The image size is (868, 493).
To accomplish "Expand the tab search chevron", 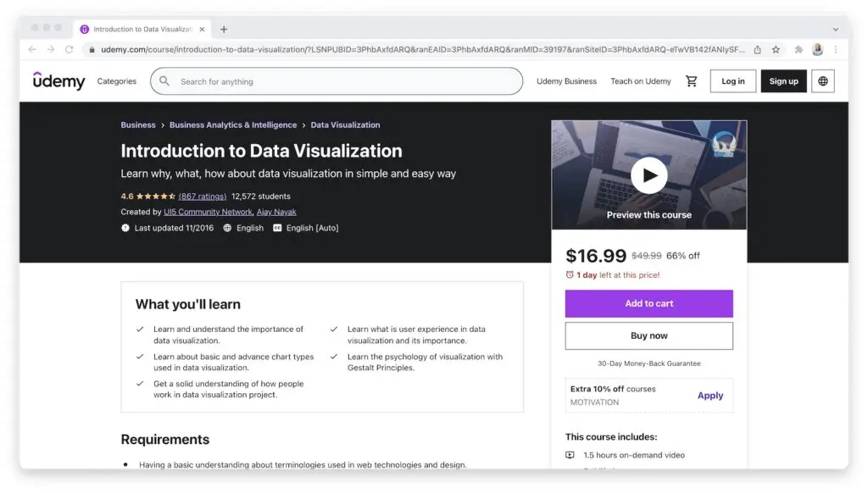I will point(835,30).
